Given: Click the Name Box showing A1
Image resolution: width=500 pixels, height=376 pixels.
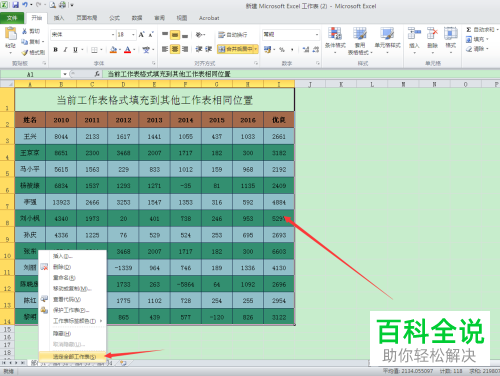Looking at the screenshot, I should click(31, 74).
